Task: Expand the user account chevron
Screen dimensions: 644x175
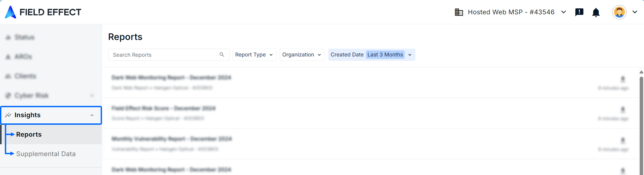Action: (x=635, y=12)
